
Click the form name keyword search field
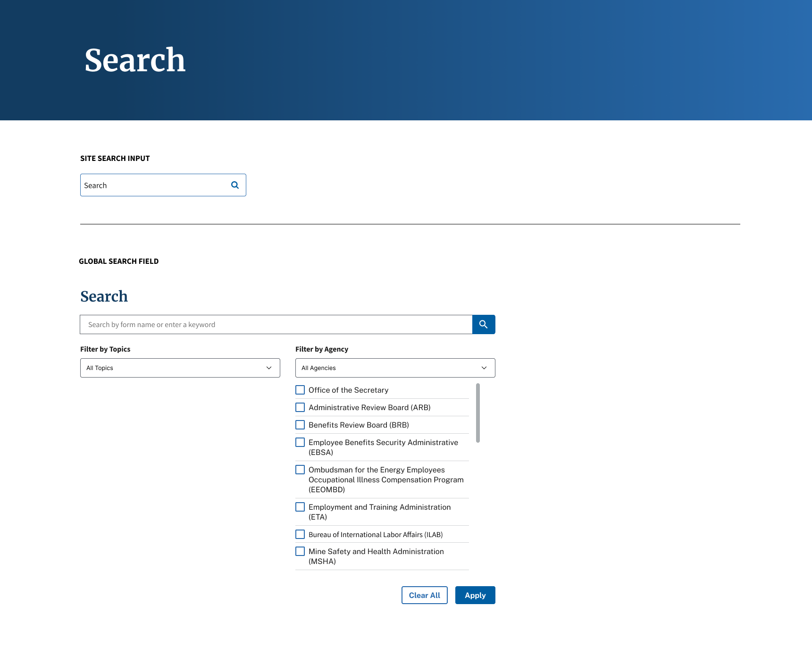pyautogui.click(x=276, y=324)
